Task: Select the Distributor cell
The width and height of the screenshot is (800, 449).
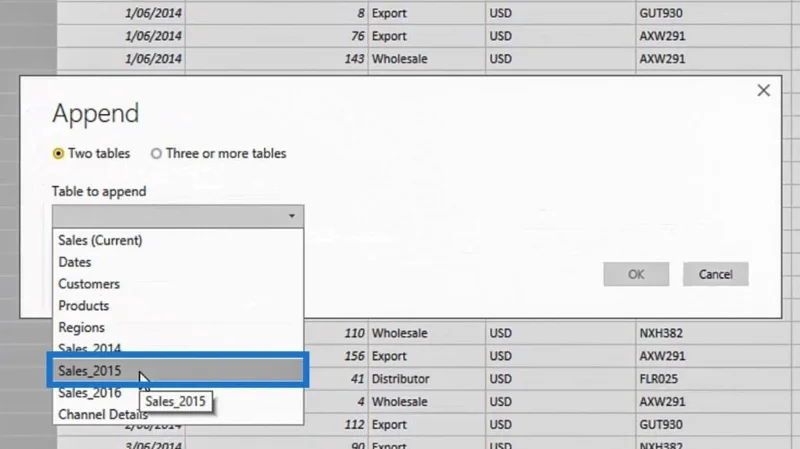Action: (427, 379)
